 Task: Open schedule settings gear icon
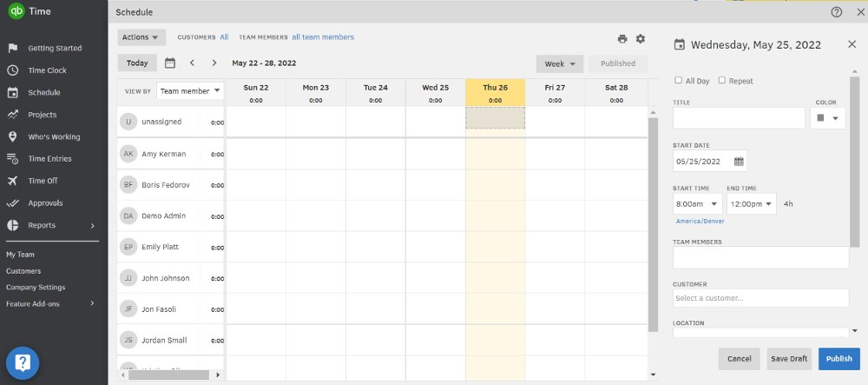tap(641, 39)
